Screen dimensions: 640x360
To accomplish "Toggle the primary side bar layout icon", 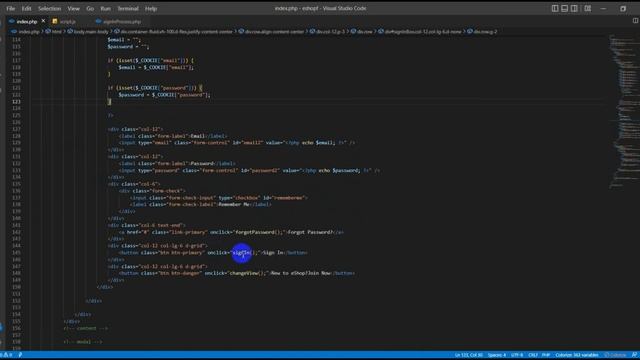I will [x=555, y=8].
